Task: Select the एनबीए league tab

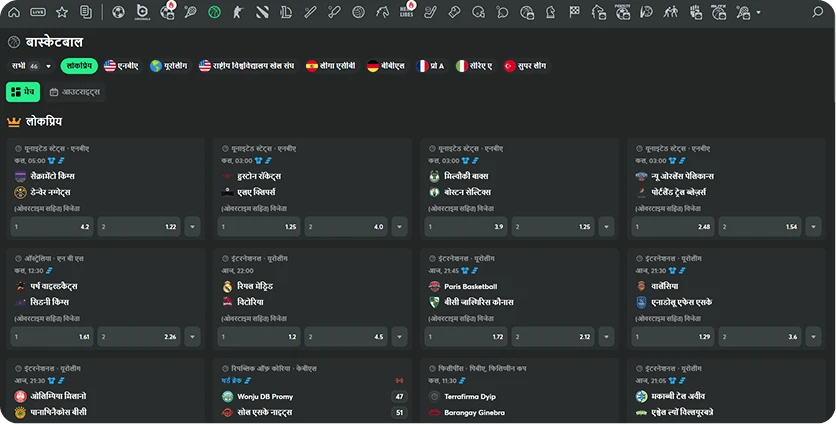Action: (x=121, y=66)
